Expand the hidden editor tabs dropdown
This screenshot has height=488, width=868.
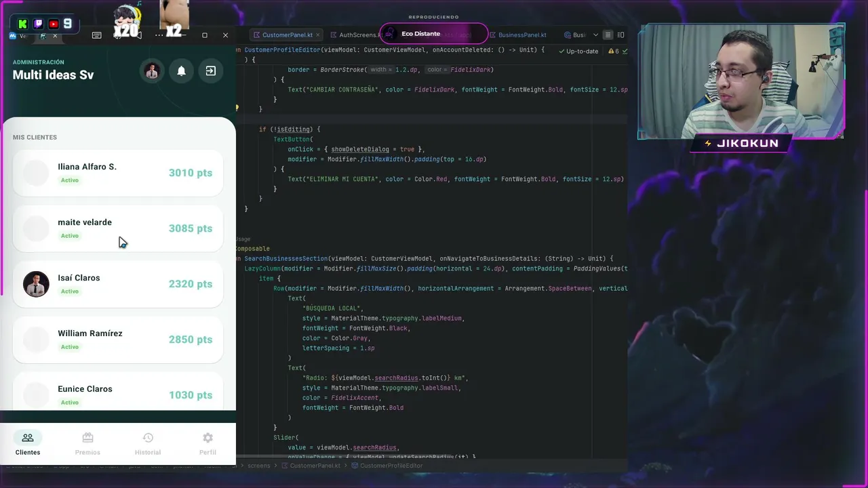[595, 35]
